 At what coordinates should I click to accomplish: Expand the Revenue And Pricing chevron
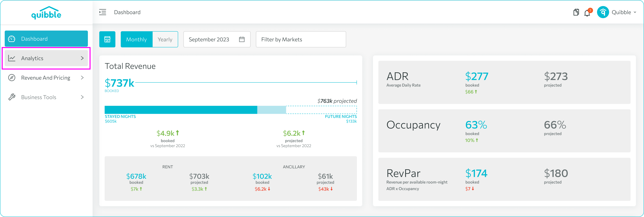point(82,78)
